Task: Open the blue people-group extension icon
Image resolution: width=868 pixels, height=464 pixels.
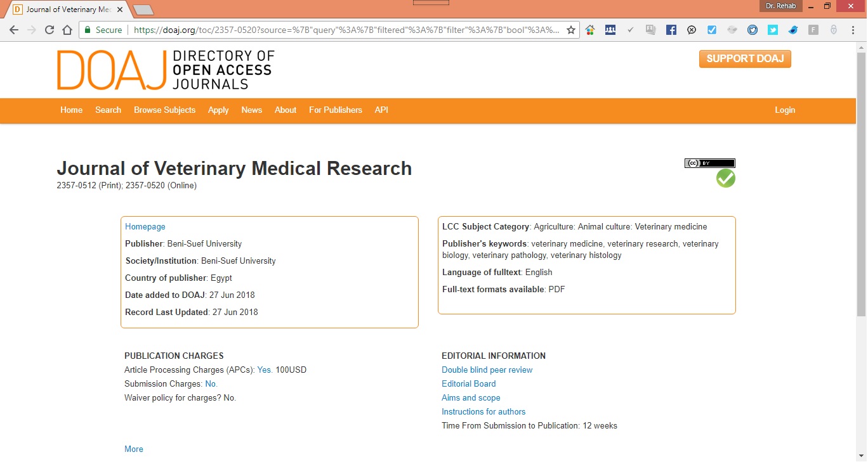Action: (610, 30)
